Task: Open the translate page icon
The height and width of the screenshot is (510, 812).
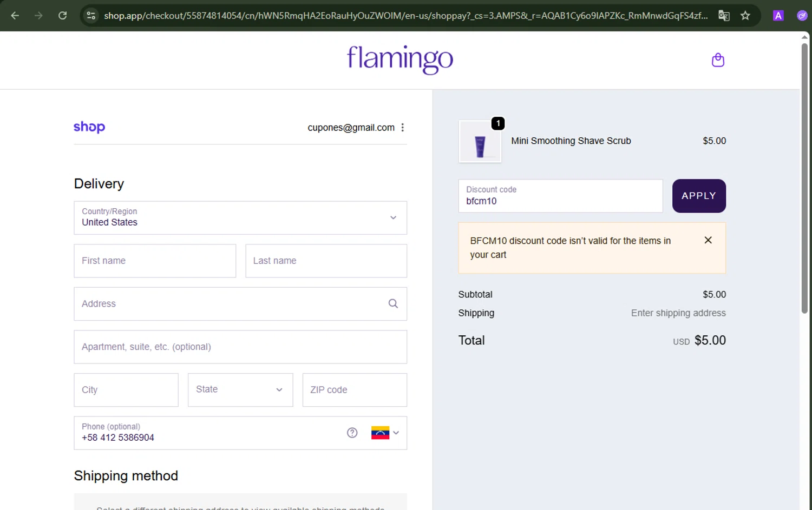Action: point(724,16)
